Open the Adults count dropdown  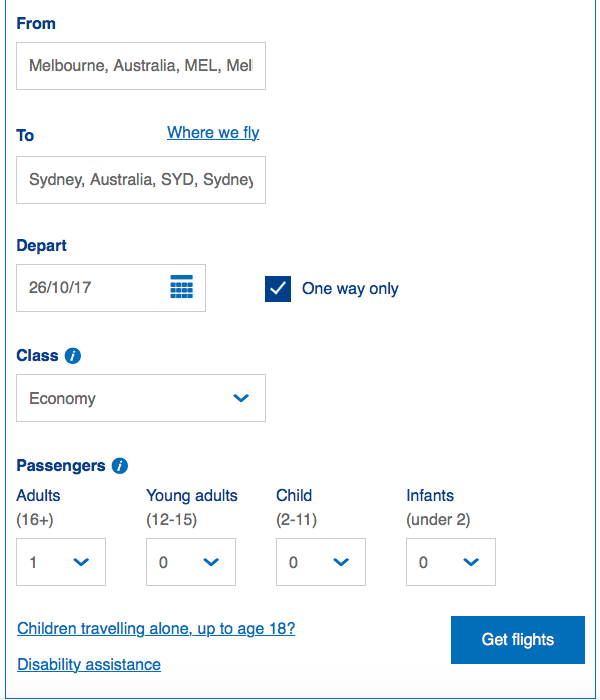tap(61, 562)
